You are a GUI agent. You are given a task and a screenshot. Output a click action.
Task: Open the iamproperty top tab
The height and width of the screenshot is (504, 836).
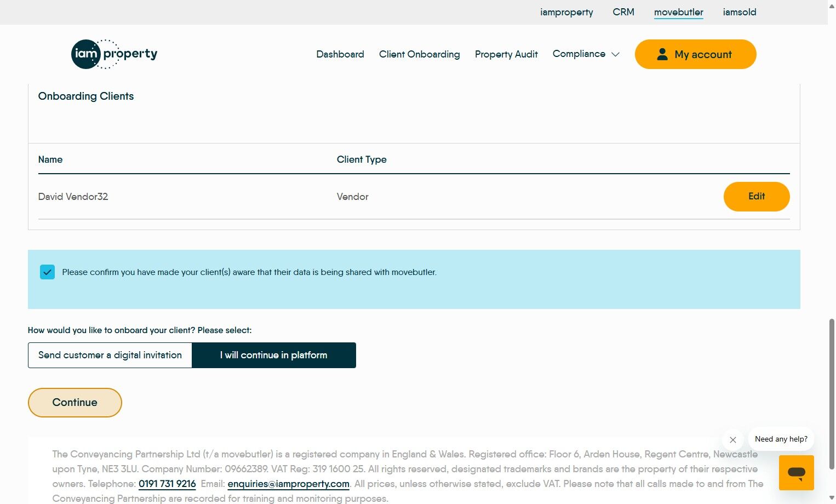click(566, 12)
